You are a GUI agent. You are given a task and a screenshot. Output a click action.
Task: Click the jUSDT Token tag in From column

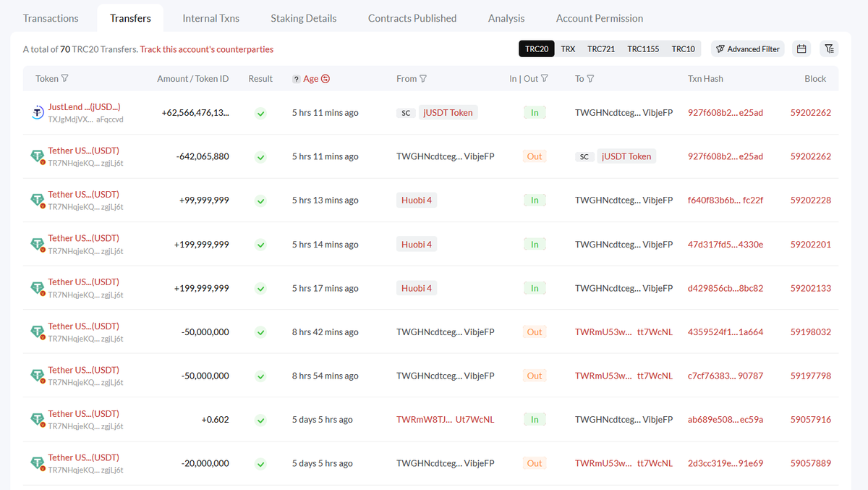(448, 113)
